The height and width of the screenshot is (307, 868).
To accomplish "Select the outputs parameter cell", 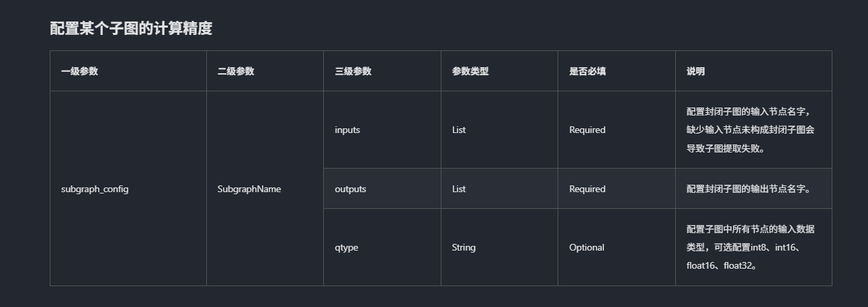I will pyautogui.click(x=351, y=189).
